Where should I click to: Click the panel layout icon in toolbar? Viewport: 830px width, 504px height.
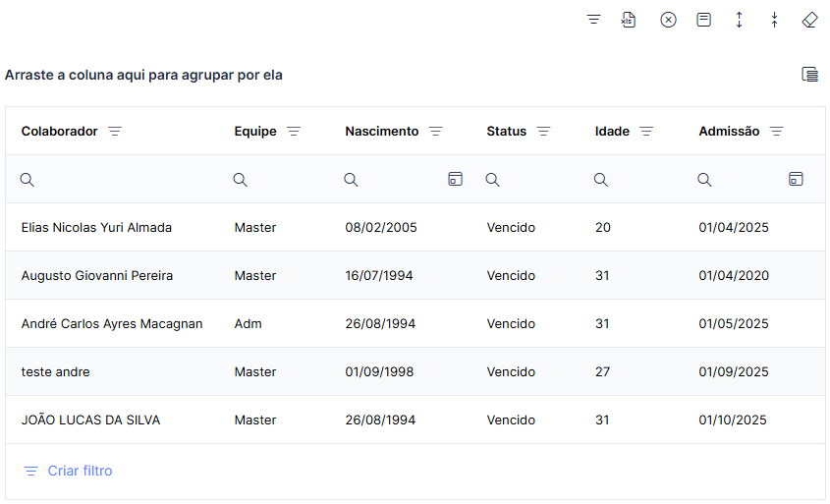(703, 20)
